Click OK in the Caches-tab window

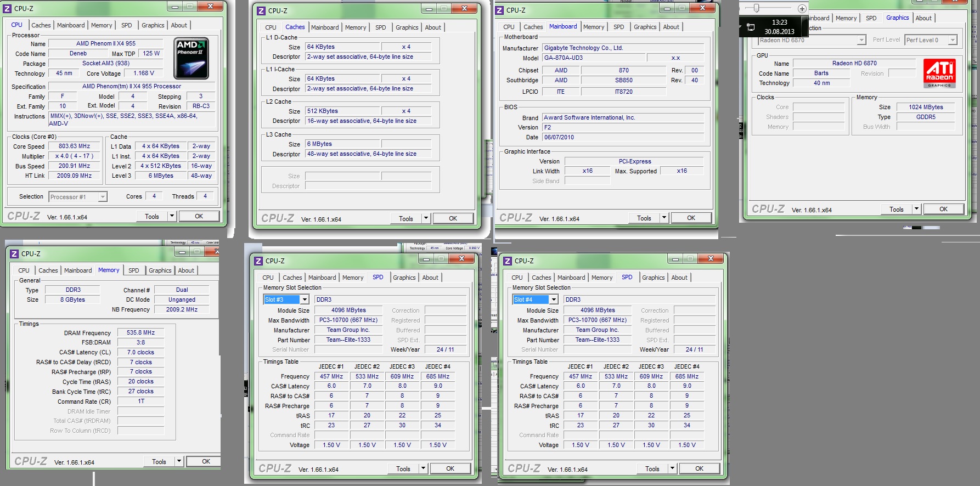[x=453, y=218]
